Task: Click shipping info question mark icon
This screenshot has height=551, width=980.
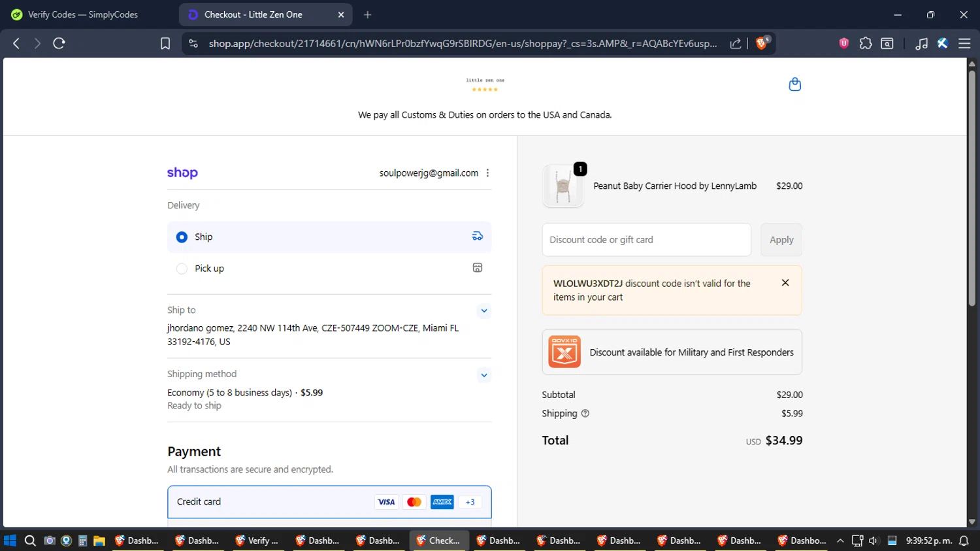Action: pyautogui.click(x=585, y=413)
